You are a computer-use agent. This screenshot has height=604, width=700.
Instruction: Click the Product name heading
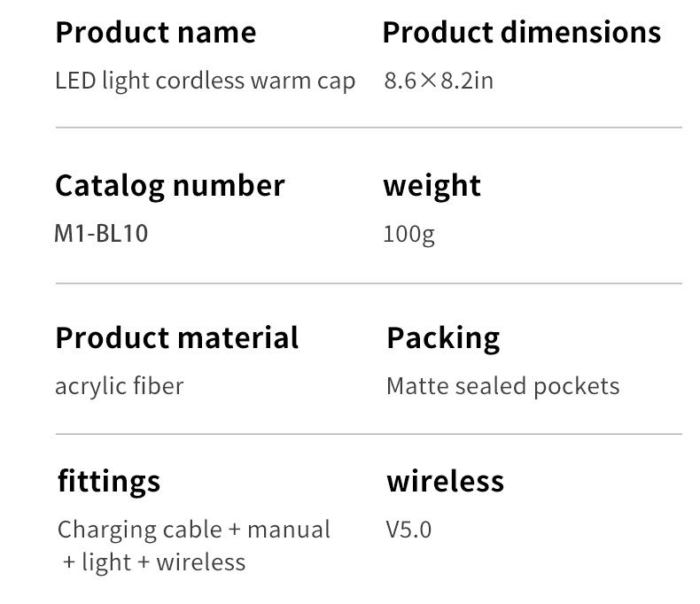[x=156, y=33]
